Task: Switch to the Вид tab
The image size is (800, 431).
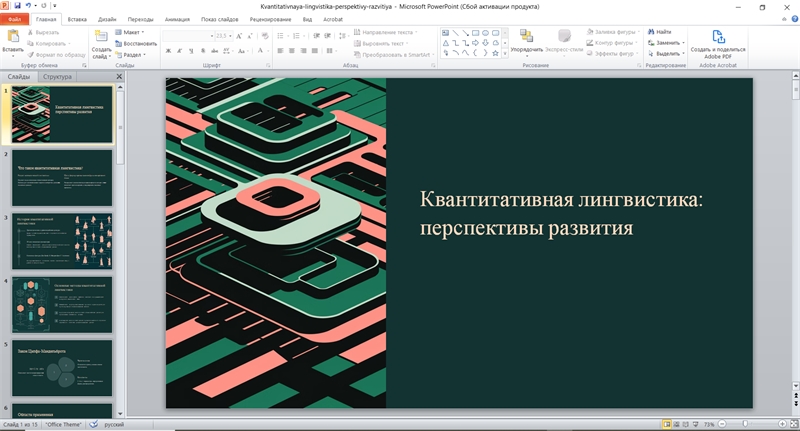Action: (x=307, y=19)
